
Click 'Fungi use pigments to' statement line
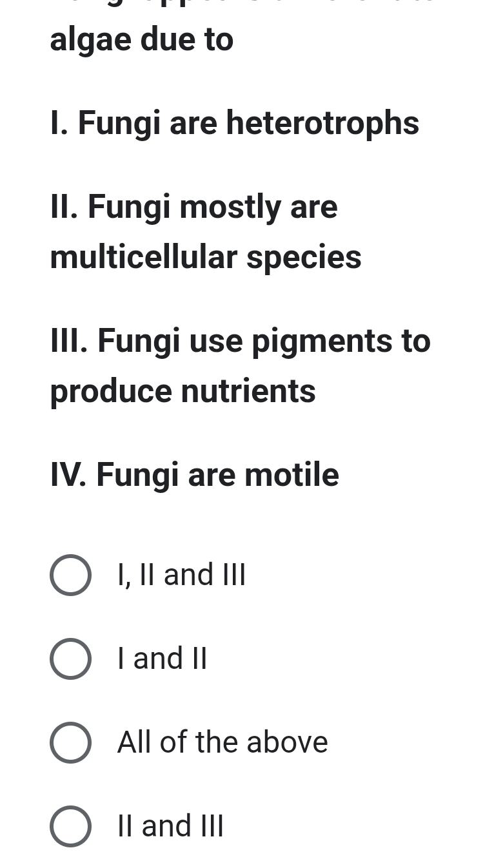[264, 341]
